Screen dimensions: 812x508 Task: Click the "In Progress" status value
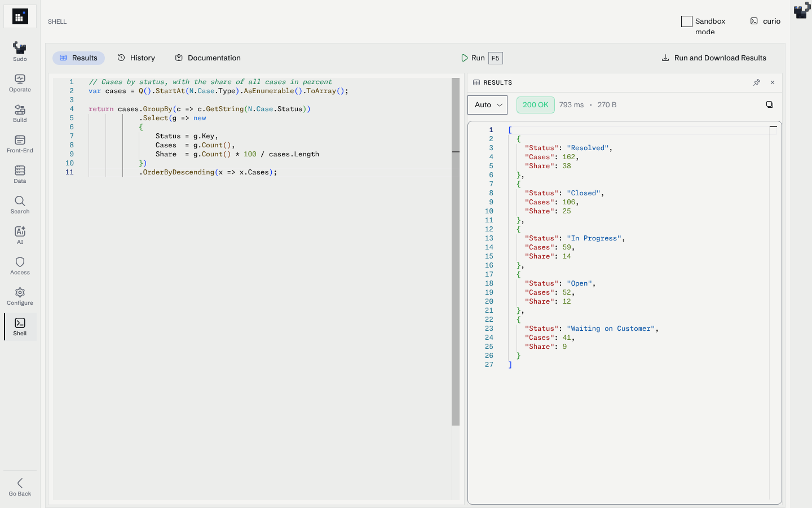click(x=594, y=238)
